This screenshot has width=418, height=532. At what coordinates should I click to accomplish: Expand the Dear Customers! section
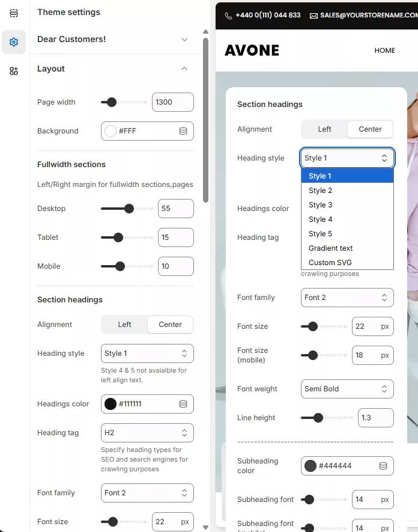(x=184, y=40)
